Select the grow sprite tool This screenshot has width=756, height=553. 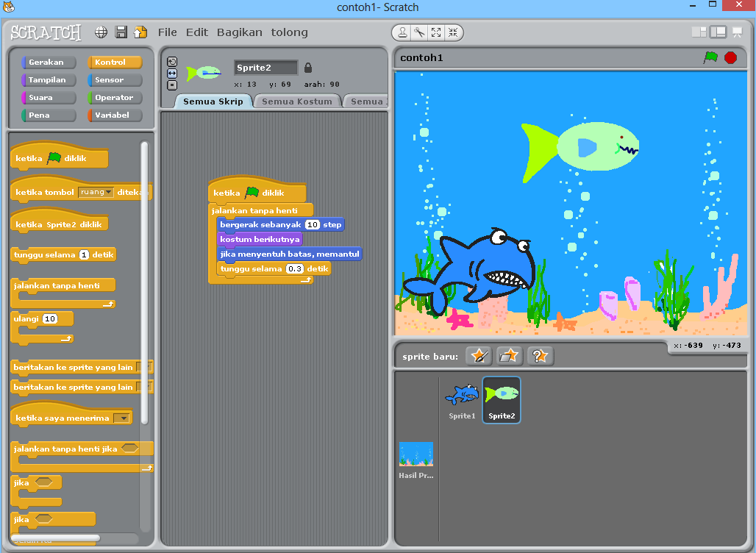click(436, 32)
